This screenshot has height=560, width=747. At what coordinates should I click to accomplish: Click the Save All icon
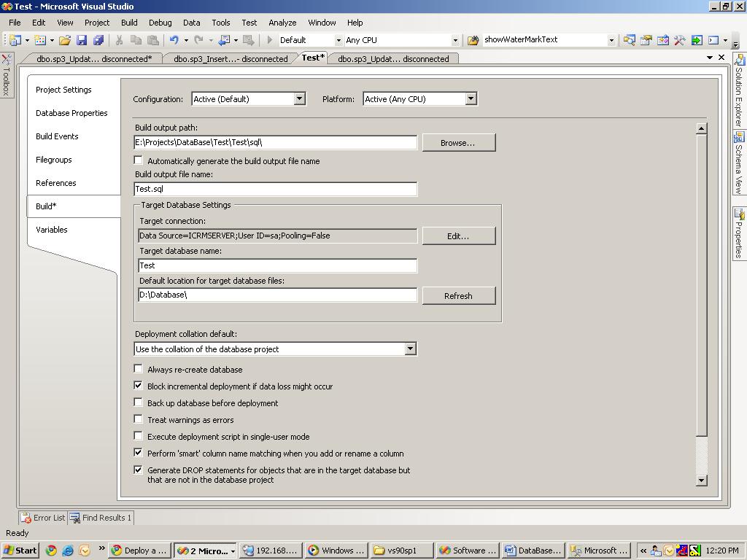tap(98, 41)
